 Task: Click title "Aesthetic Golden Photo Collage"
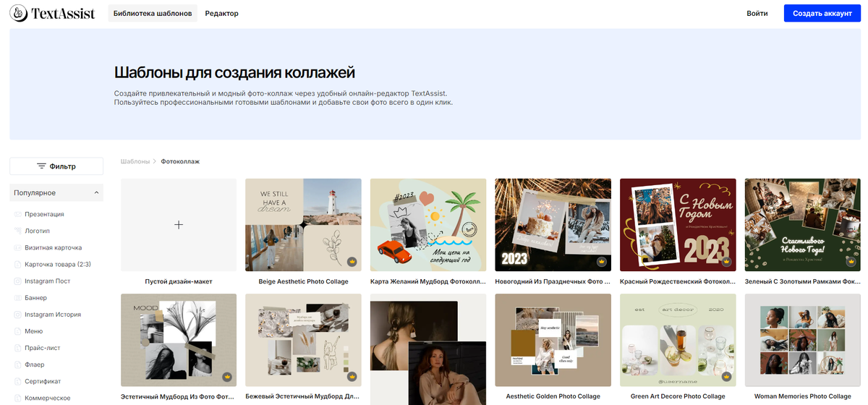click(553, 396)
